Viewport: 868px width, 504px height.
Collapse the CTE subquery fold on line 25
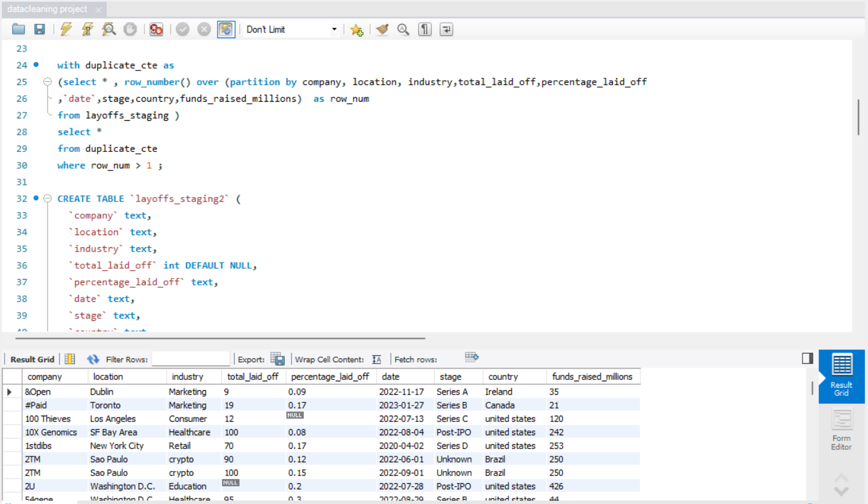[47, 82]
